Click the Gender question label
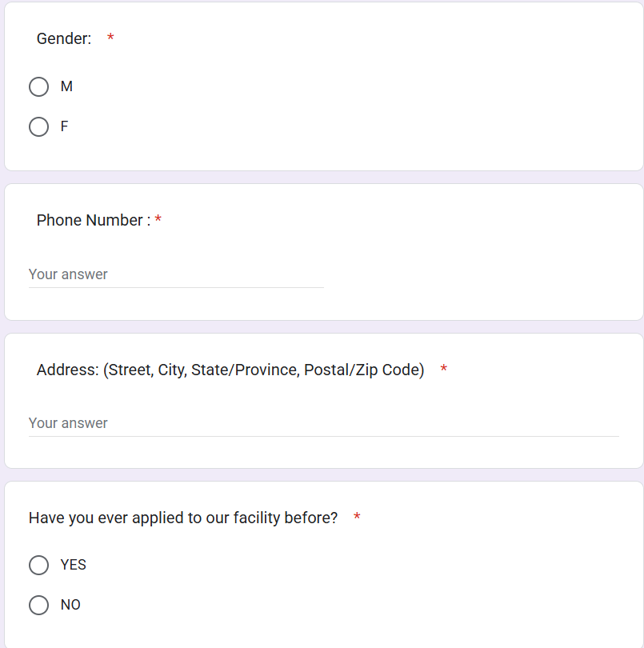Image resolution: width=644 pixels, height=648 pixels. pyautogui.click(x=63, y=38)
